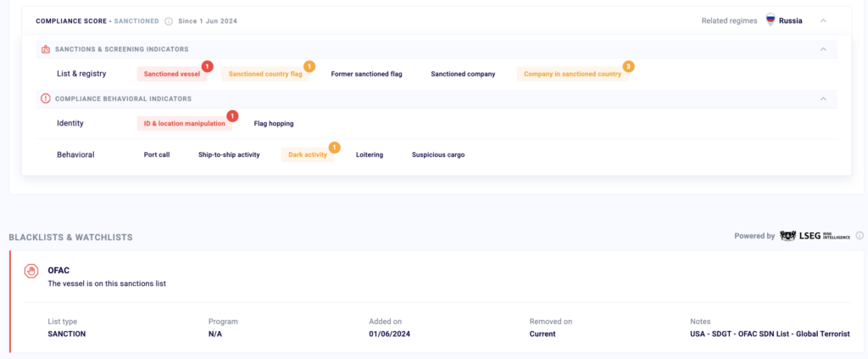Click the info icon beside Compliance Score Sanctioned
The height and width of the screenshot is (359, 868).
coord(169,21)
